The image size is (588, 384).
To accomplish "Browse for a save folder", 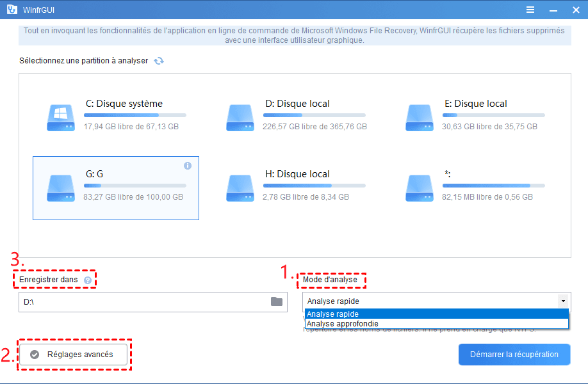I will pyautogui.click(x=277, y=301).
